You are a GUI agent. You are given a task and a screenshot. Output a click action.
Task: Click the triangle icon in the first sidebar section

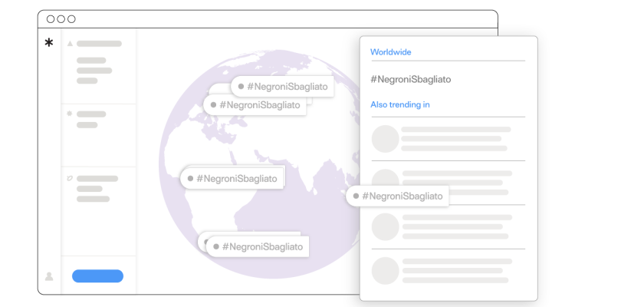tap(70, 44)
